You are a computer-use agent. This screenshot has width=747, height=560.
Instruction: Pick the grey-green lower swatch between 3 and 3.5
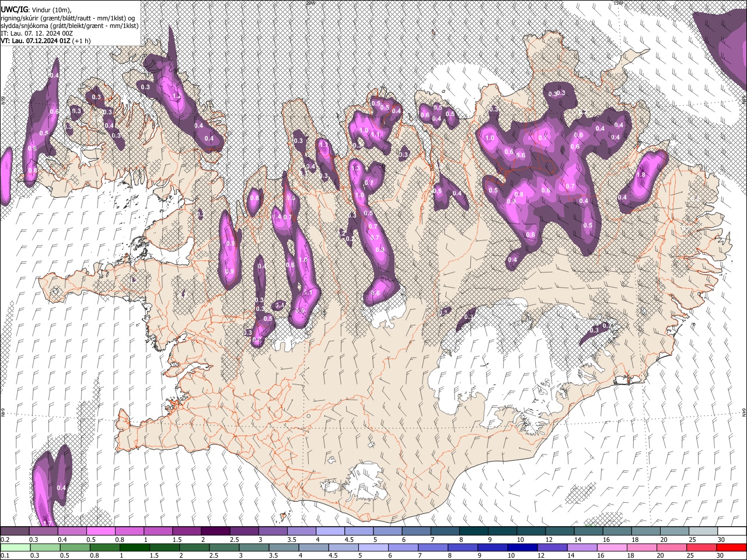point(254,547)
